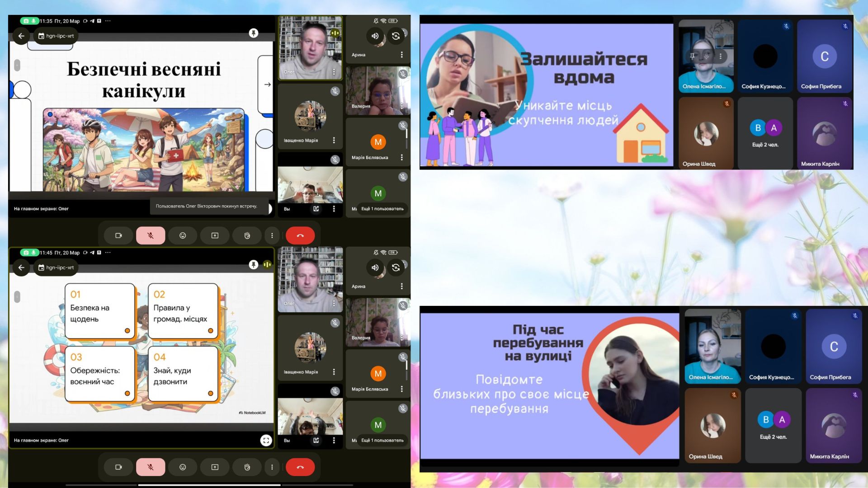Image resolution: width=868 pixels, height=488 pixels.
Task: Click next-slide arrow beside 'Безпечні весняні канікули' title
Action: click(267, 84)
